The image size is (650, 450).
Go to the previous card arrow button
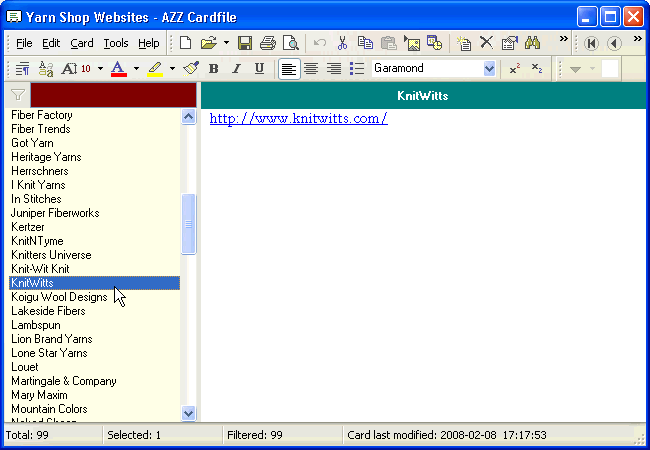(614, 43)
